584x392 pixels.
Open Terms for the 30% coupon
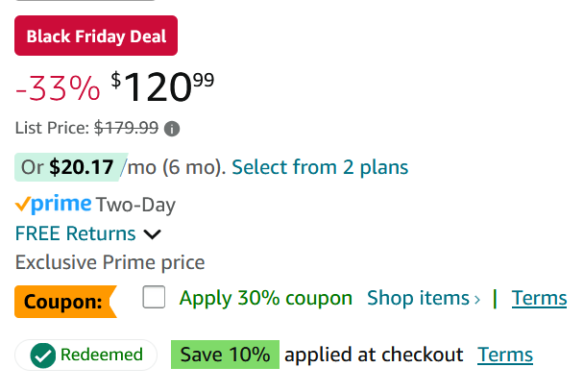pos(539,299)
